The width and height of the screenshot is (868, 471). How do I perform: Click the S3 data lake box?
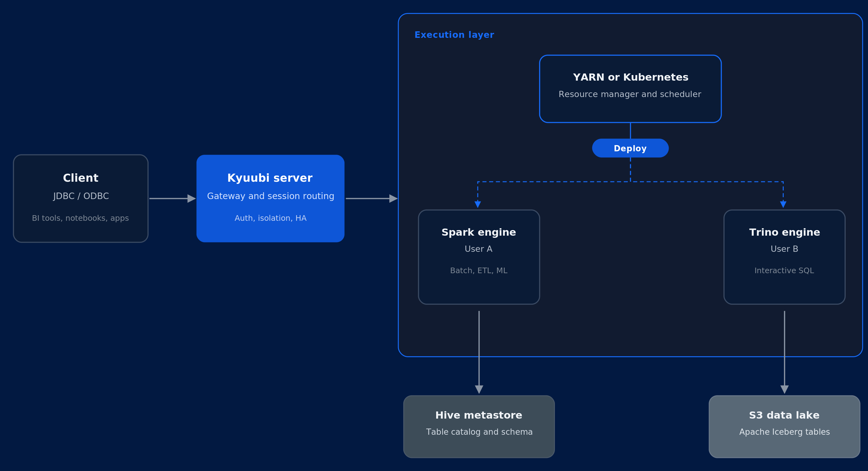click(x=784, y=426)
